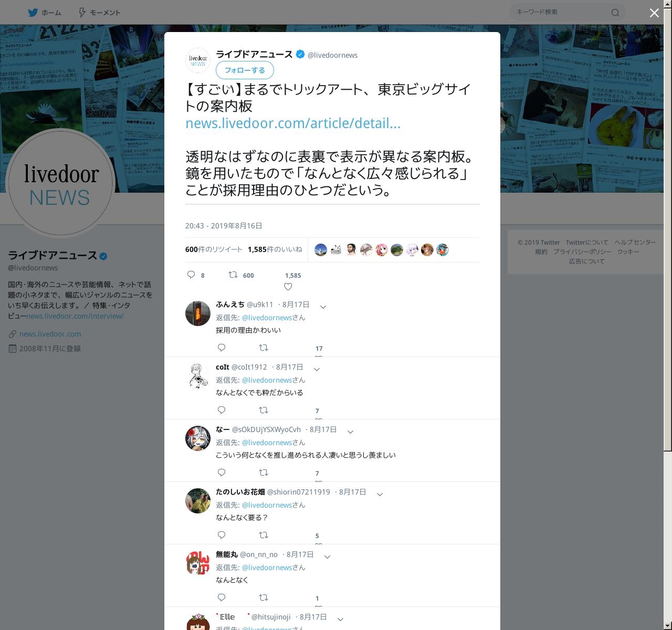Open the chevron menu on なー's reply

(350, 432)
